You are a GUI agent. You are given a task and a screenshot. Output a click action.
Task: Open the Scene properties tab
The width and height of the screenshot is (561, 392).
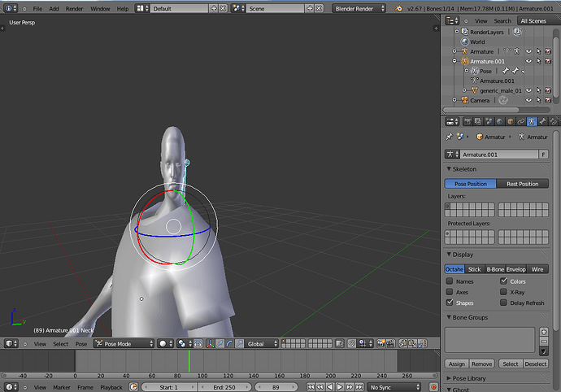click(x=489, y=122)
